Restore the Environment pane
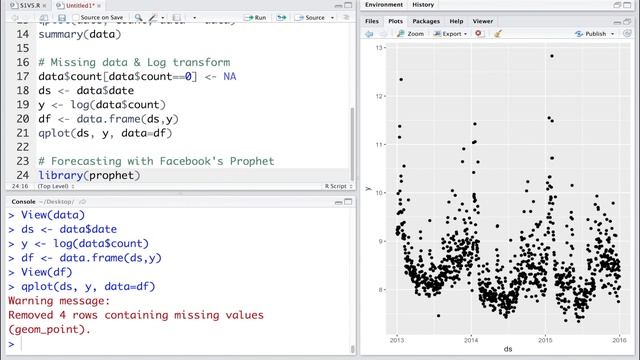 click(x=617, y=5)
